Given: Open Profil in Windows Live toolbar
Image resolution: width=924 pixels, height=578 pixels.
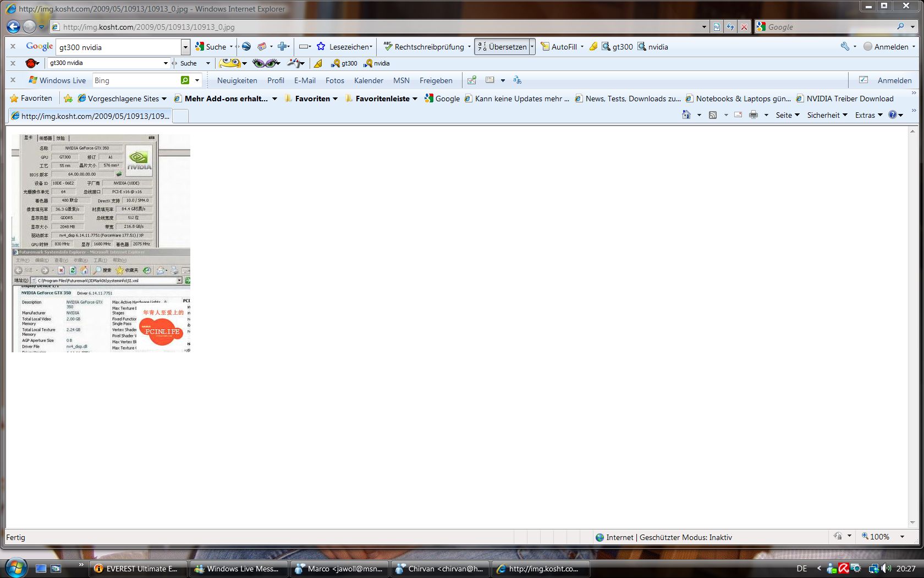Looking at the screenshot, I should (x=276, y=80).
